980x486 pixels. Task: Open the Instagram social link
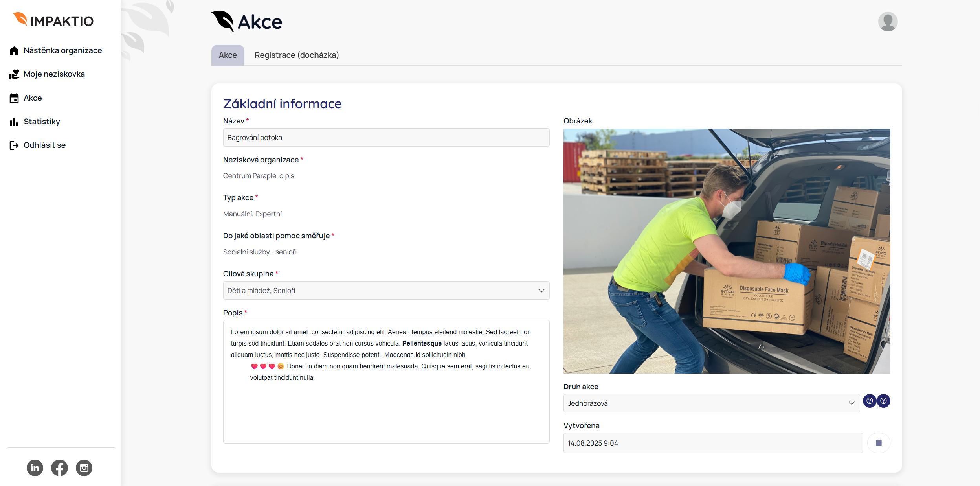point(84,468)
